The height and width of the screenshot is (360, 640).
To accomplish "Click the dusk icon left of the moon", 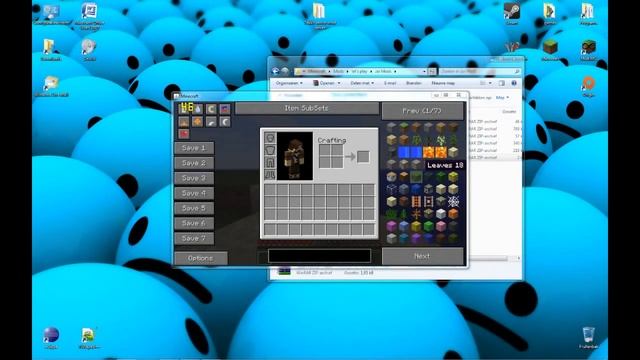I will pyautogui.click(x=211, y=122).
